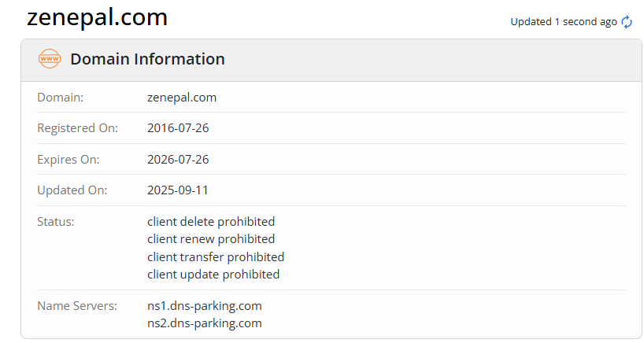The image size is (644, 343).
Task: Click the "client renew prohibited" status
Action: (x=211, y=239)
